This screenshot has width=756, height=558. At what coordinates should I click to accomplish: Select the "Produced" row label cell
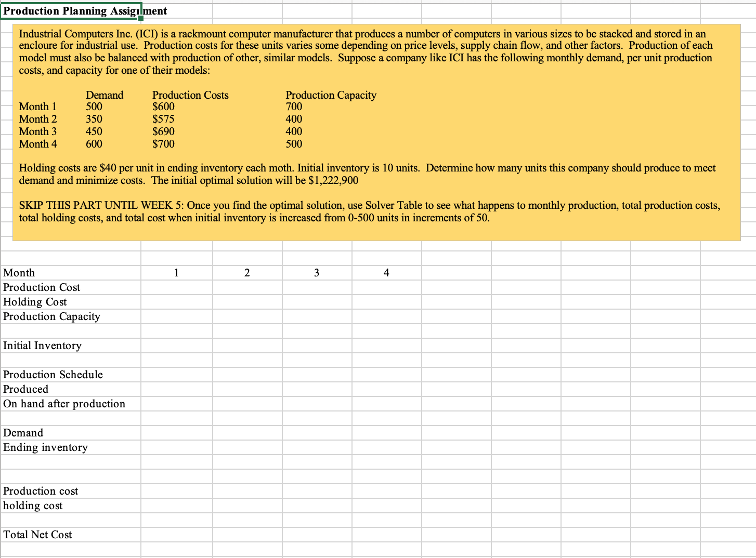pyautogui.click(x=71, y=389)
